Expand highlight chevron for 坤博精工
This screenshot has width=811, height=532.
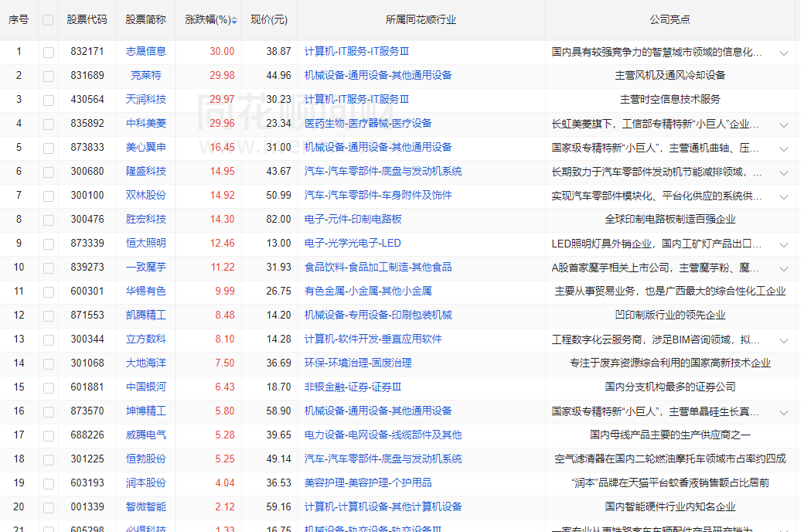point(784,412)
